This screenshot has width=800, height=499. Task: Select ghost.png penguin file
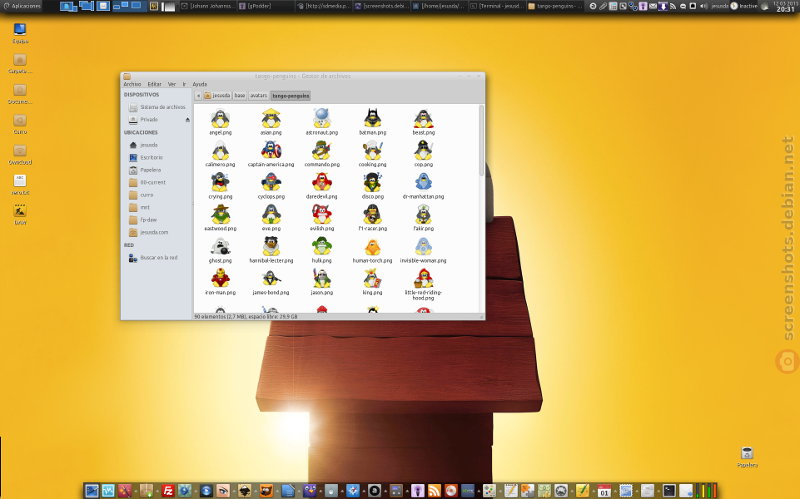pos(220,251)
